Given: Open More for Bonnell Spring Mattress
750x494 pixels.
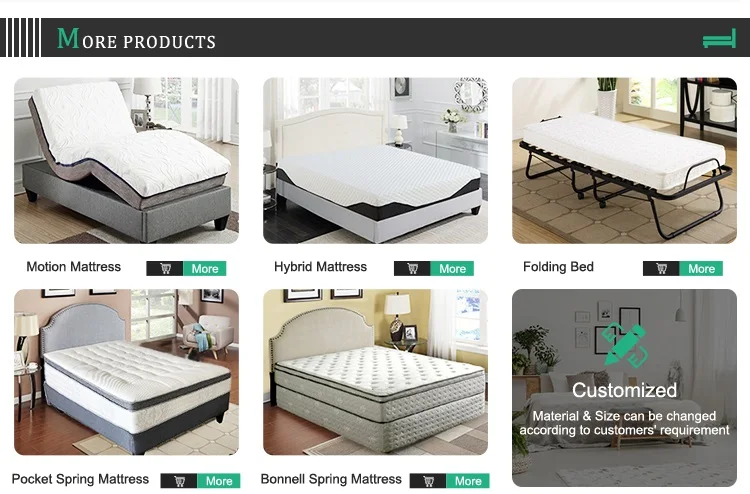Looking at the screenshot, I should coord(468,481).
